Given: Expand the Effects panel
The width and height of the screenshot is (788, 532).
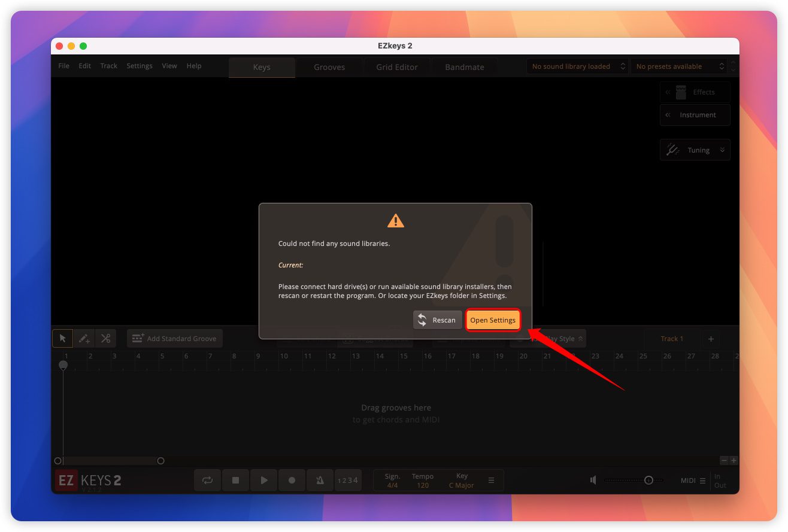Looking at the screenshot, I should click(x=695, y=92).
